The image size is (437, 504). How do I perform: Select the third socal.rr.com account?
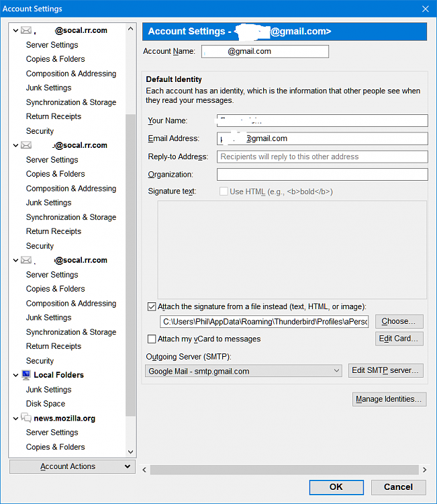pyautogui.click(x=70, y=260)
